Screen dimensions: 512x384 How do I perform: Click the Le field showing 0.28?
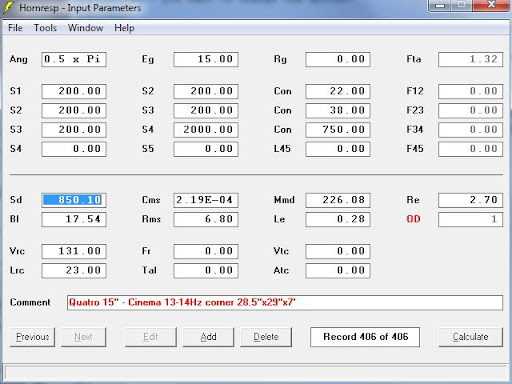pyautogui.click(x=338, y=219)
